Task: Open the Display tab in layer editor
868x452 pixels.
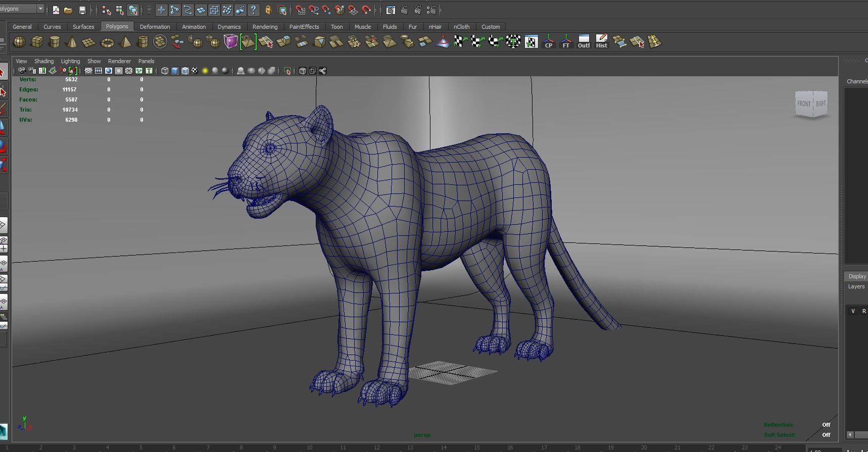Action: pos(857,276)
